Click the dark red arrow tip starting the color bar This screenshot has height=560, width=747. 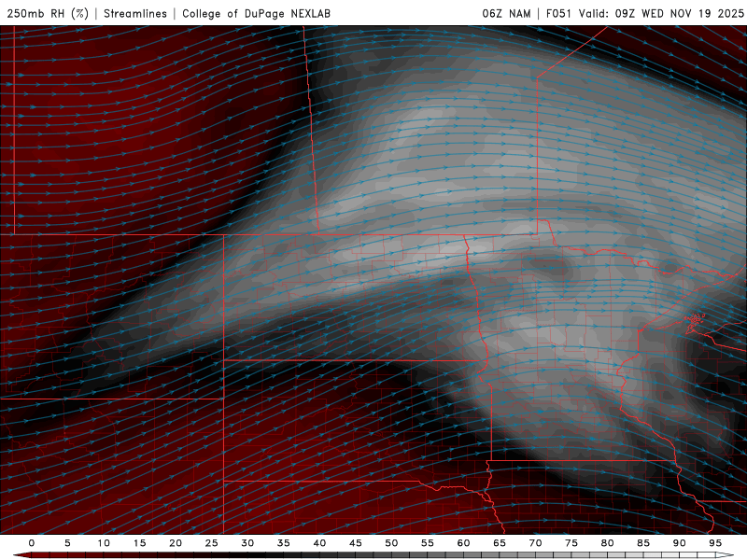pos(21,555)
